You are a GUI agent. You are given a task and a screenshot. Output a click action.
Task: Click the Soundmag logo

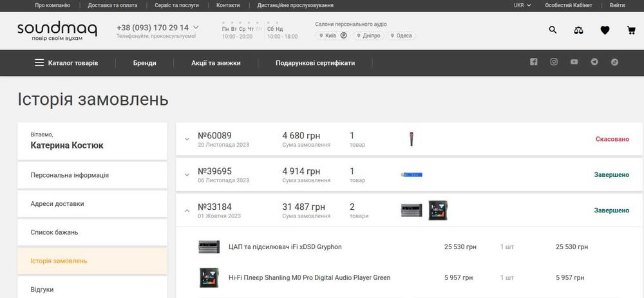[57, 31]
